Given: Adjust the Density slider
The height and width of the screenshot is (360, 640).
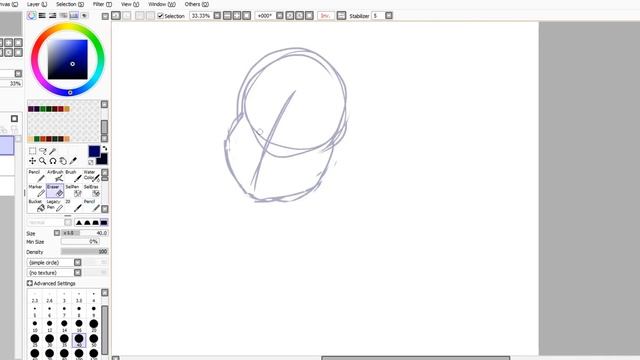Looking at the screenshot, I should click(x=84, y=251).
